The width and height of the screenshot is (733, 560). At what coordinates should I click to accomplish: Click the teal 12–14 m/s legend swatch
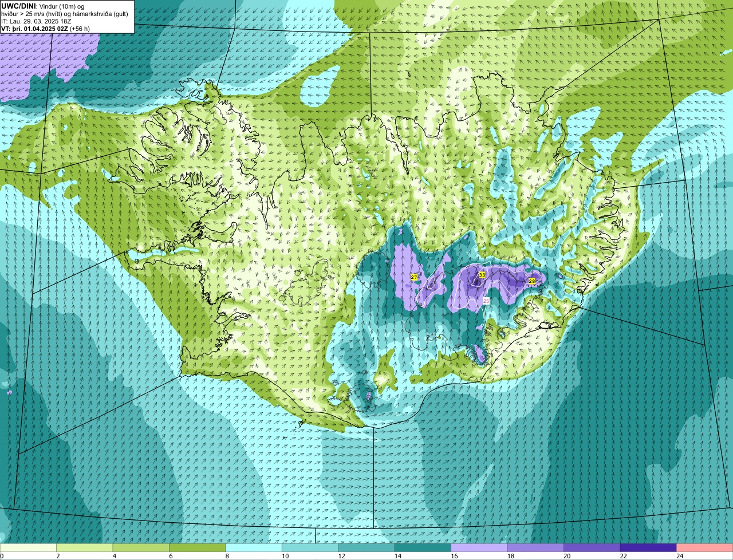366,547
